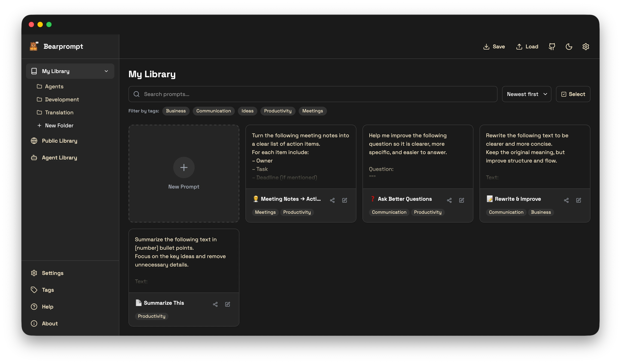Open settings gear in top toolbar
Image resolution: width=621 pixels, height=364 pixels.
pyautogui.click(x=585, y=47)
